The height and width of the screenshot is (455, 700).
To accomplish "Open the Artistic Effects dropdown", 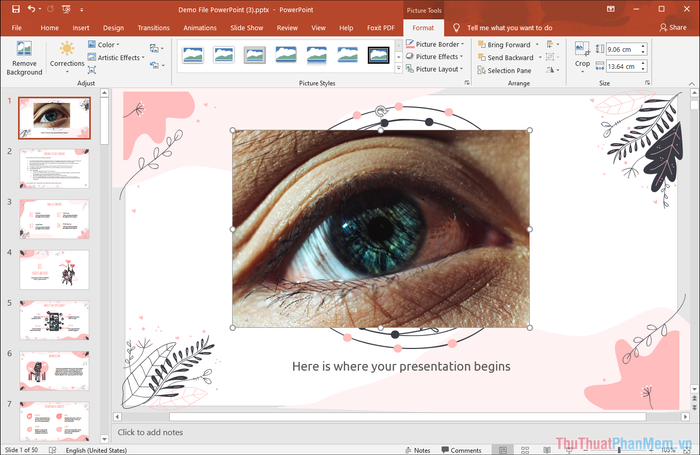I will pos(116,57).
